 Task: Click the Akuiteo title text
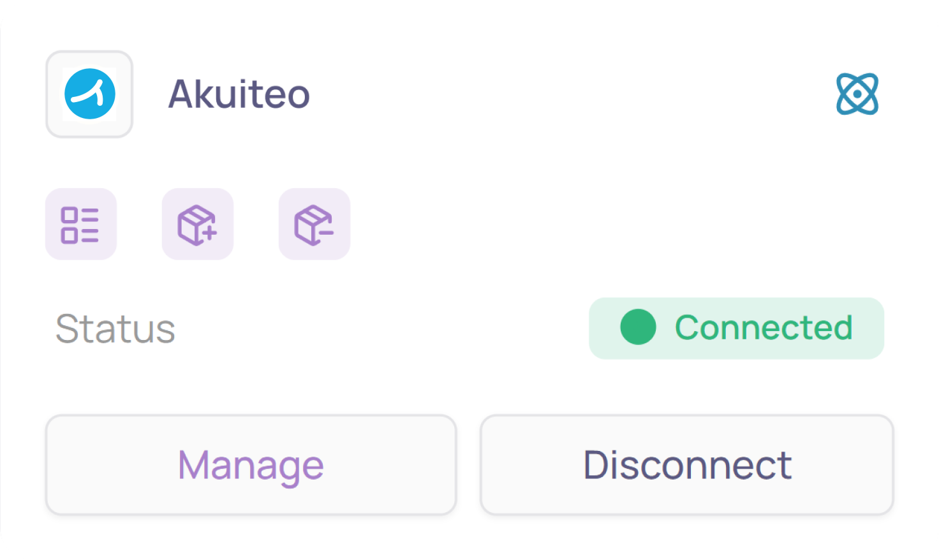point(239,94)
